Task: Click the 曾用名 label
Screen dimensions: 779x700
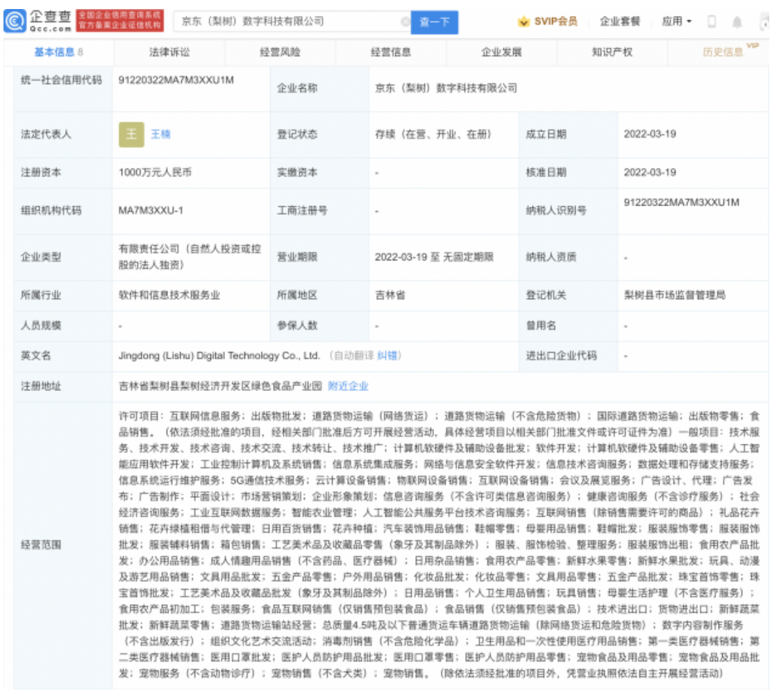Action: coord(541,326)
